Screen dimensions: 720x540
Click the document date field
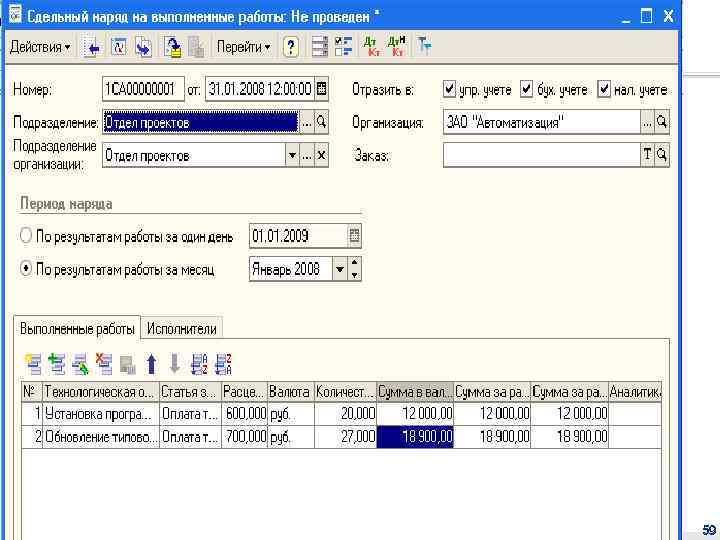(260, 89)
